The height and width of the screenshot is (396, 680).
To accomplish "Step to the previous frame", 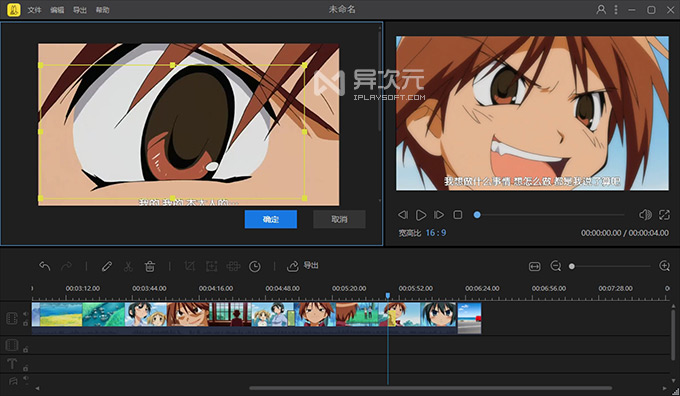I will click(403, 215).
